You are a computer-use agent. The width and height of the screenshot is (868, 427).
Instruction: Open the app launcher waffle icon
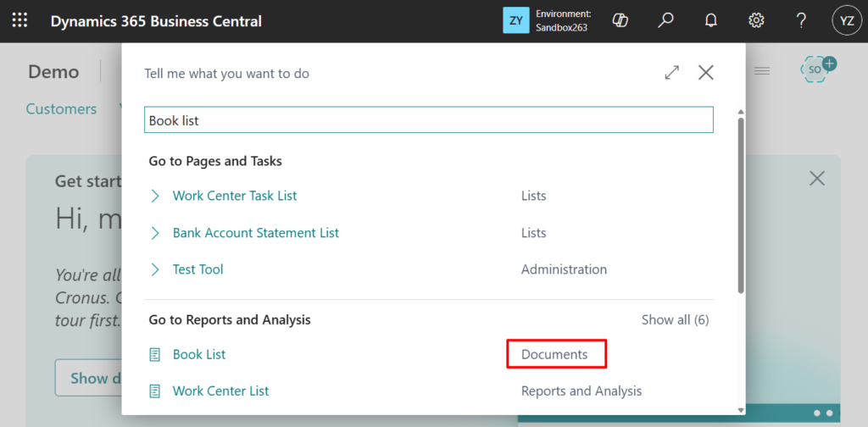pyautogui.click(x=19, y=21)
